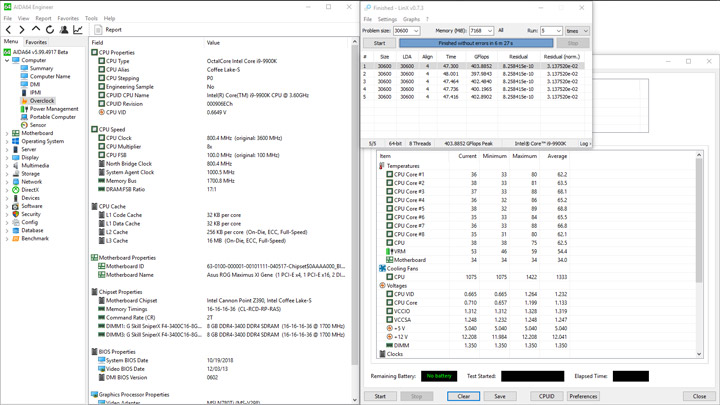Select the Sensor item in the tree
Screen dimensions: 720x405
[37, 125]
